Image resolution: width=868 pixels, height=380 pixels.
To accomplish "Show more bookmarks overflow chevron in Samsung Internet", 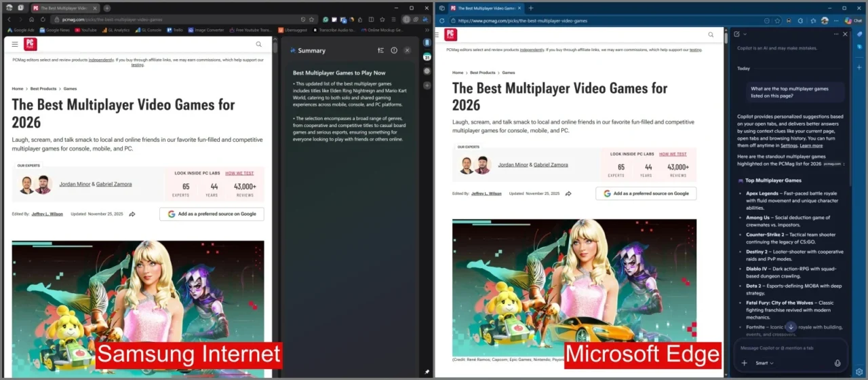I will point(427,30).
